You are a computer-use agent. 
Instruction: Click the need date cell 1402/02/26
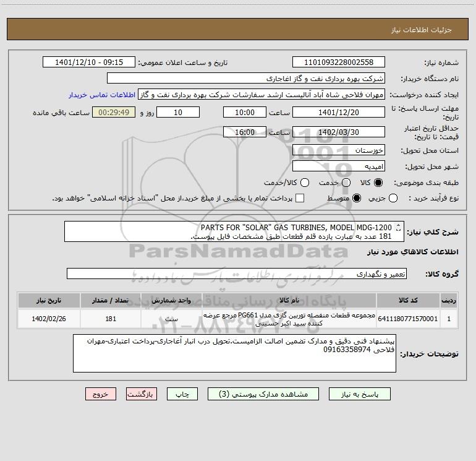[49, 319]
